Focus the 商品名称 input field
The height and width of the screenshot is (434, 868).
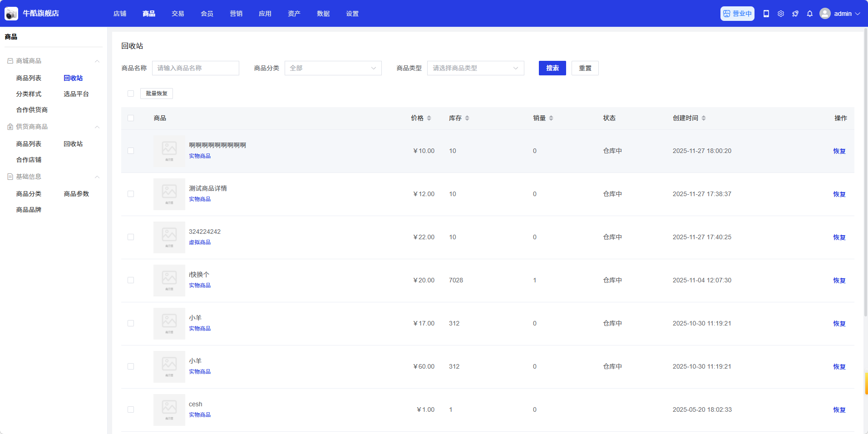195,68
